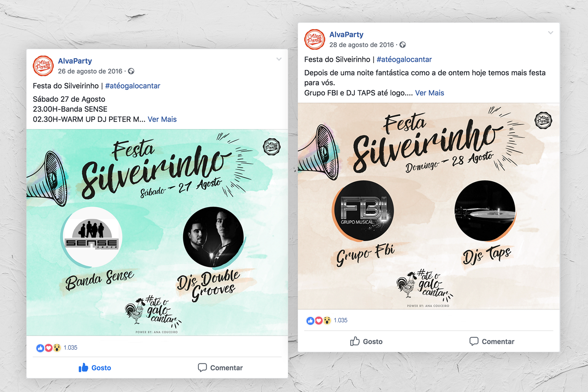Expand the left post text with Ver Mais

tap(162, 119)
